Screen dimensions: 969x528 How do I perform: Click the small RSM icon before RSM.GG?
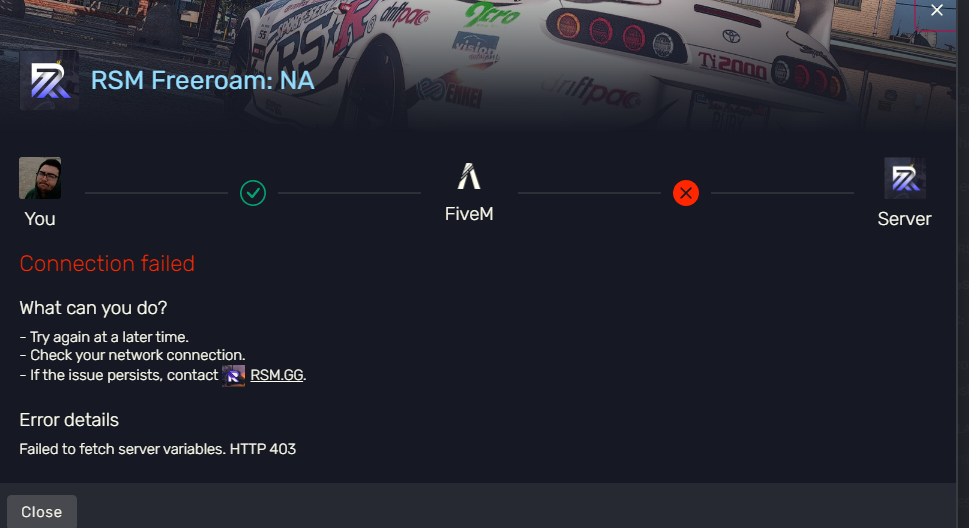pos(234,375)
